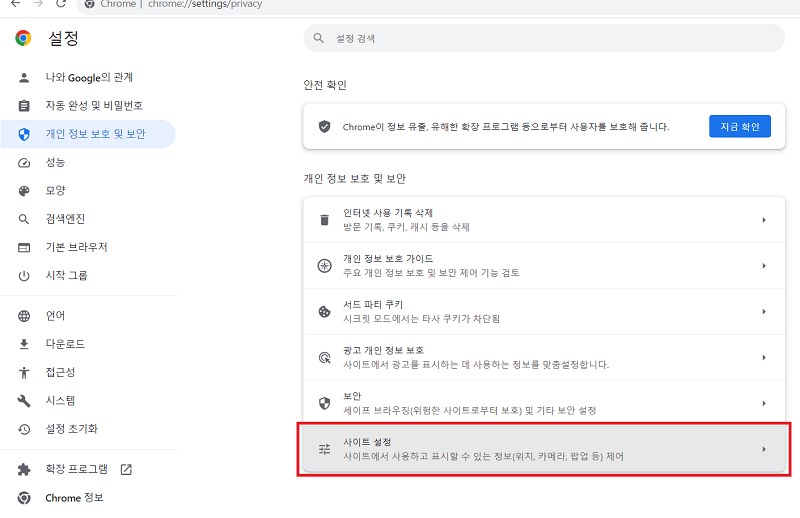Reload the page with refresh icon
The height and width of the screenshot is (518, 800).
pyautogui.click(x=61, y=4)
